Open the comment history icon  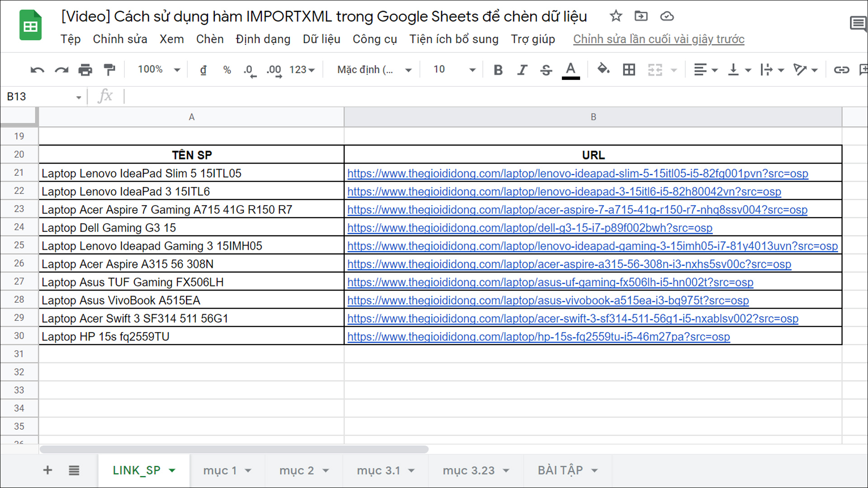pyautogui.click(x=858, y=23)
